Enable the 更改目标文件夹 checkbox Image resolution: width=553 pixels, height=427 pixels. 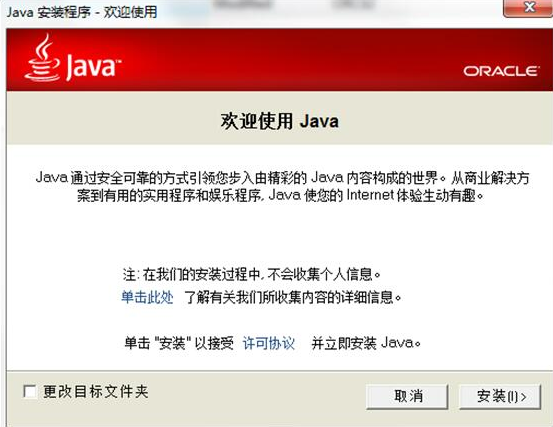pyautogui.click(x=29, y=391)
